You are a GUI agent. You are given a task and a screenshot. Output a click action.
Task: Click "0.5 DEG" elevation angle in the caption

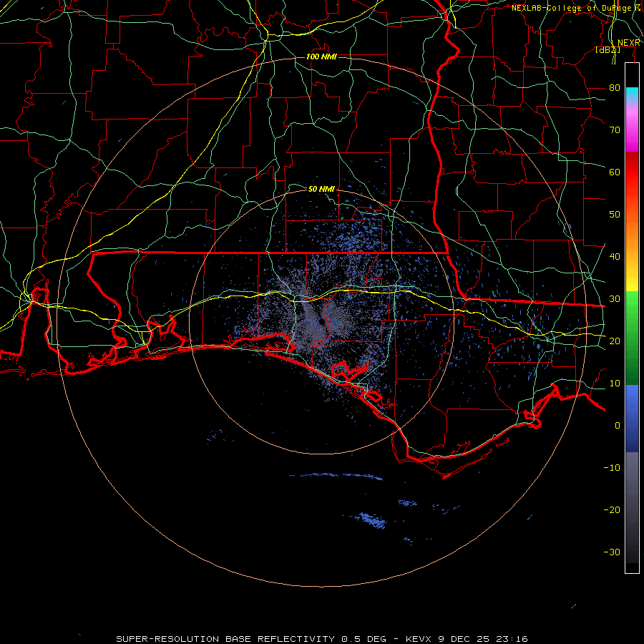click(x=364, y=639)
